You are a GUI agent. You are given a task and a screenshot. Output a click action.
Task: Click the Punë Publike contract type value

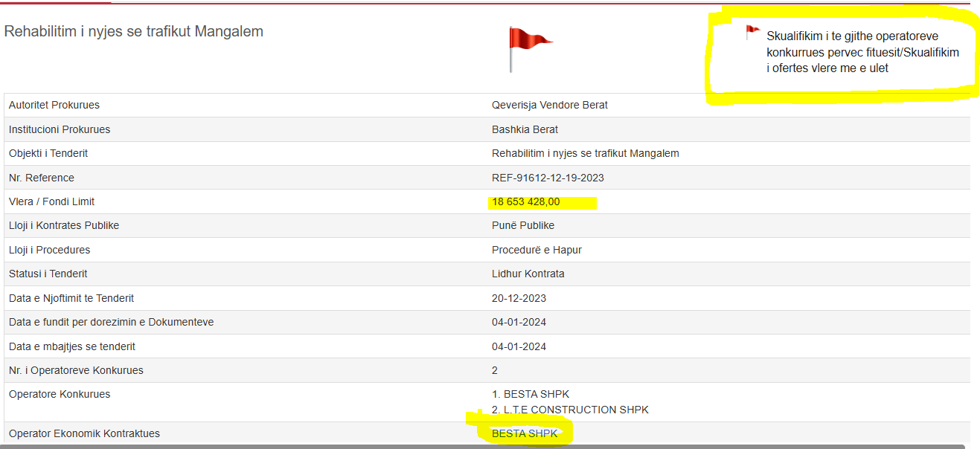[x=523, y=225]
